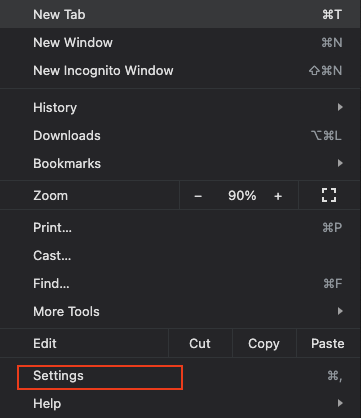Expand the More Tools submenu arrow
Image resolution: width=361 pixels, height=418 pixels.
tap(340, 311)
